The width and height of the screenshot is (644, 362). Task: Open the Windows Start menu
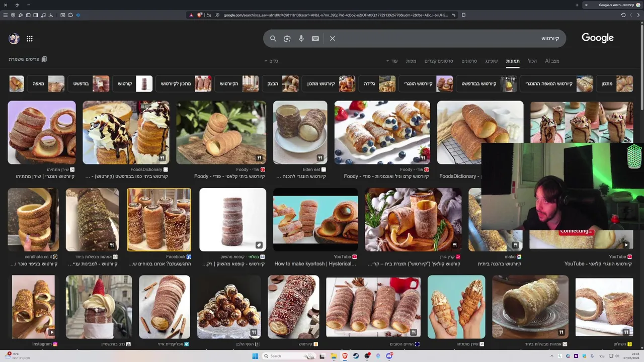(255, 356)
